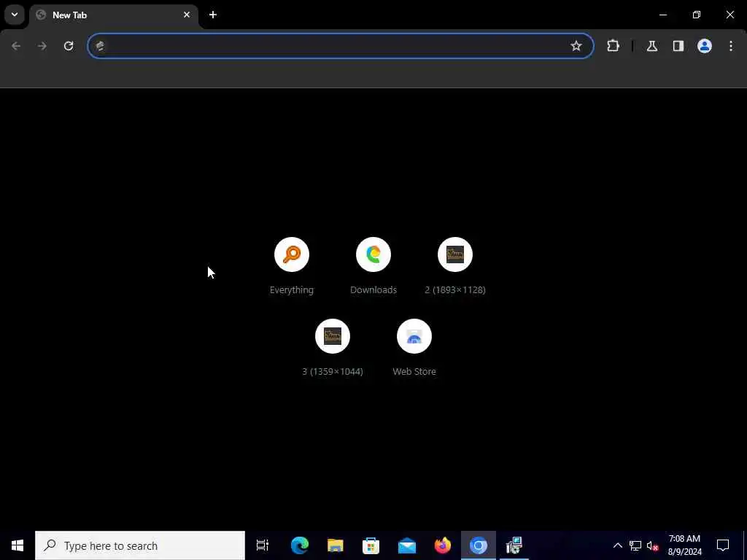This screenshot has height=560, width=747.
Task: Open the Extensions puzzle icon
Action: [613, 46]
